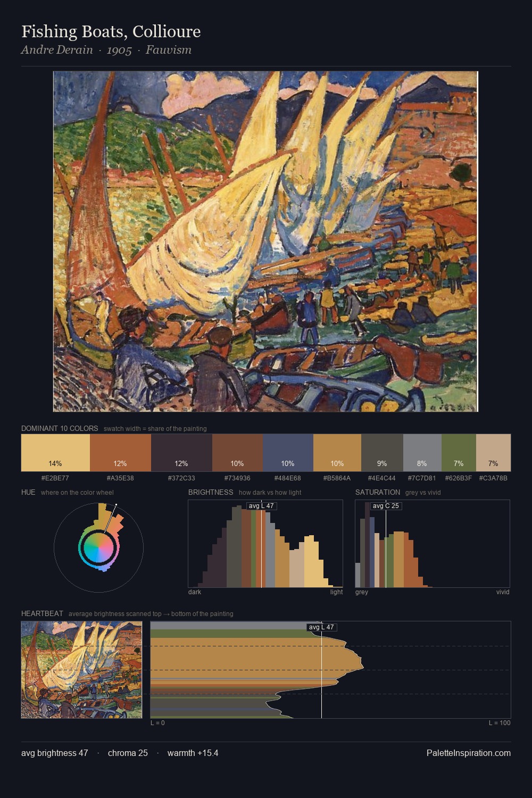This screenshot has width=532, height=798.
Task: Click the hex code #A35E38 label
Action: coord(120,478)
